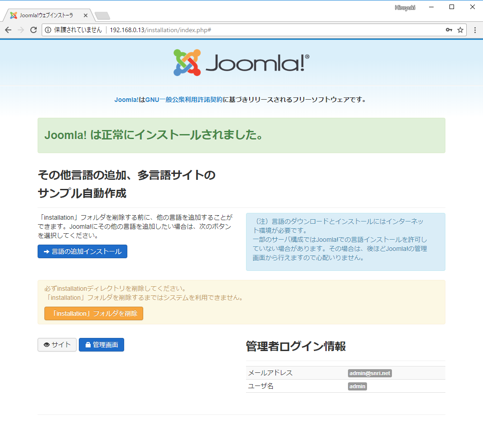
Task: Open a new browser tab
Action: click(102, 15)
